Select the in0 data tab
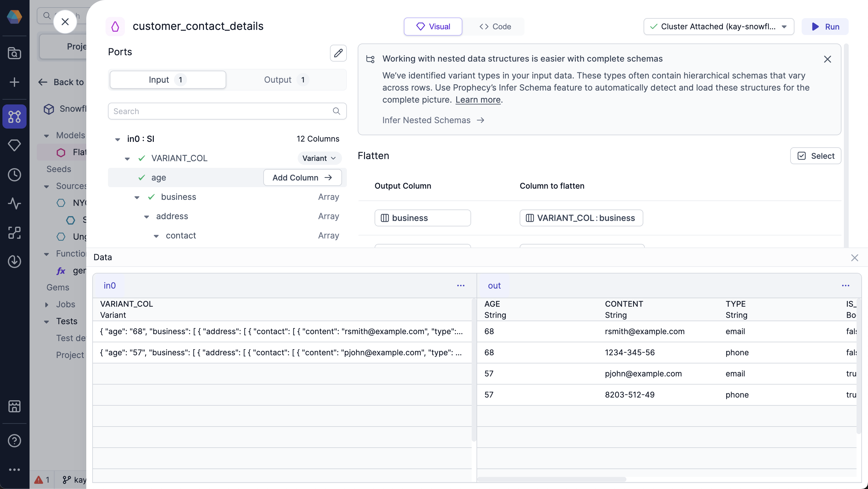The height and width of the screenshot is (489, 868). [109, 286]
